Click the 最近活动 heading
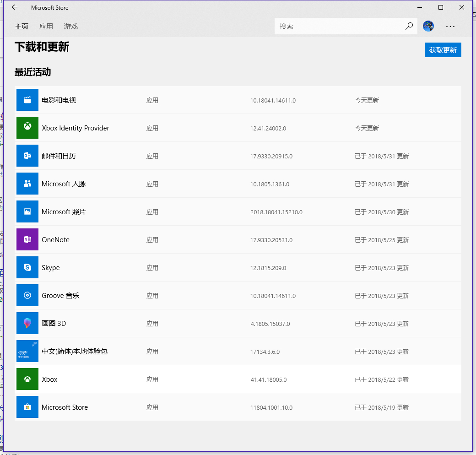 [x=33, y=72]
